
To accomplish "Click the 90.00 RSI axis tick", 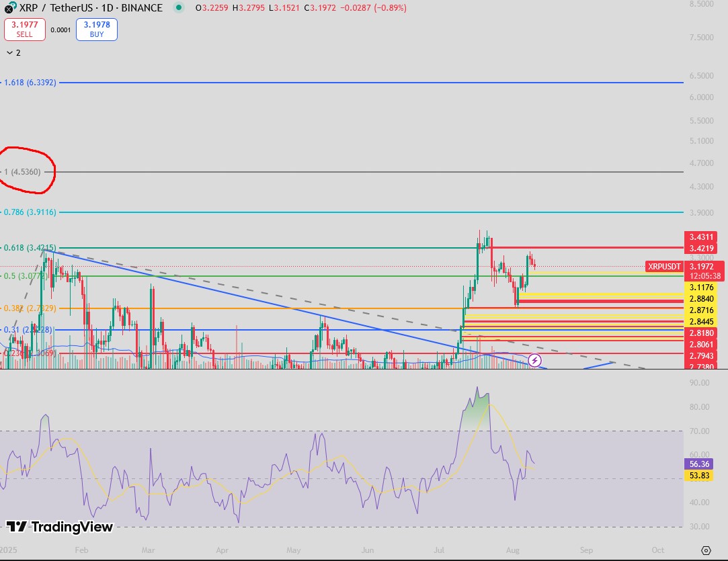I will coord(699,383).
